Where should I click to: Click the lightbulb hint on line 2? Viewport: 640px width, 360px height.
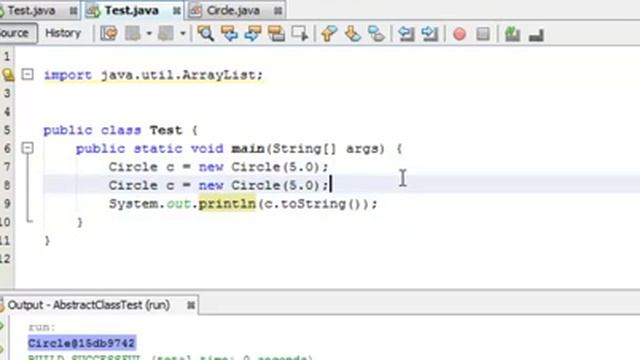[x=8, y=75]
